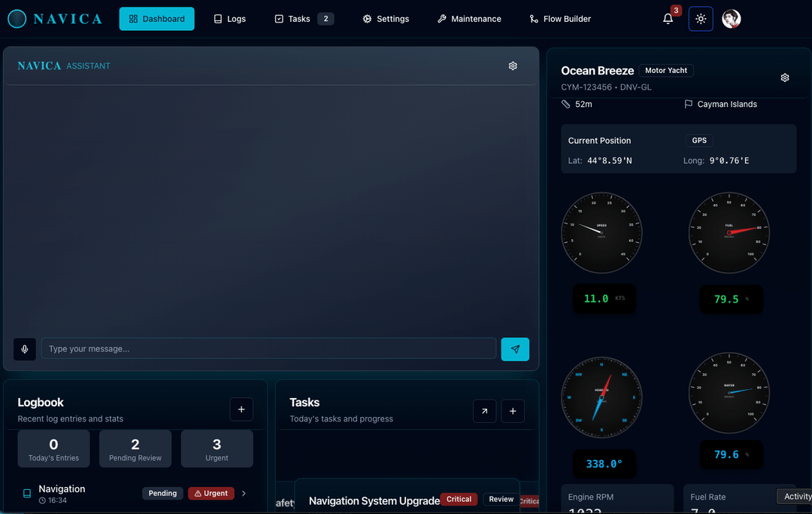Select the Dashboard tab

tap(156, 19)
